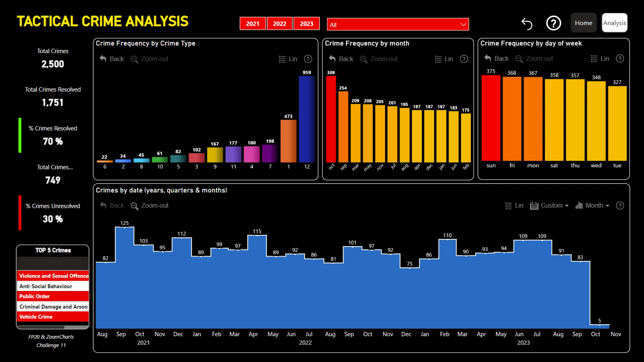The height and width of the screenshot is (362, 644).
Task: Open the Custom date range dropdown
Action: 549,205
